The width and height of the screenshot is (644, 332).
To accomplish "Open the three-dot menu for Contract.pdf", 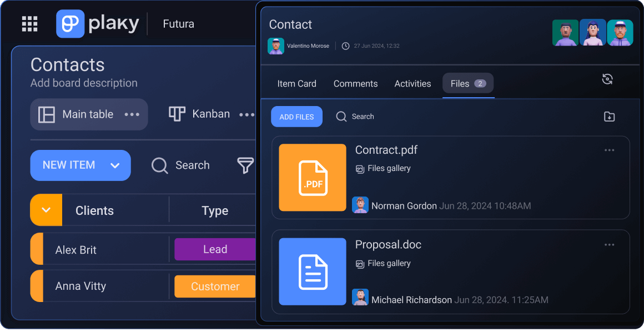I will tap(609, 150).
